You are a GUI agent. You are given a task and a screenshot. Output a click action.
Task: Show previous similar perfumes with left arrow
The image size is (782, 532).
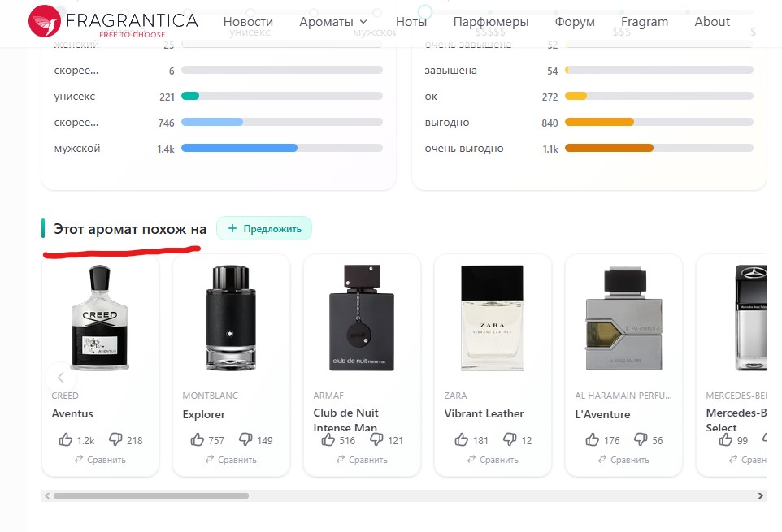61,378
